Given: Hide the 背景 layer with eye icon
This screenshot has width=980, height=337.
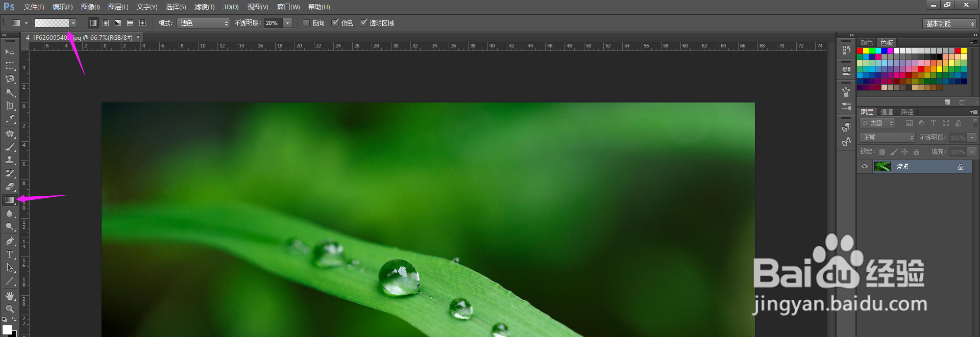Looking at the screenshot, I should [x=865, y=167].
